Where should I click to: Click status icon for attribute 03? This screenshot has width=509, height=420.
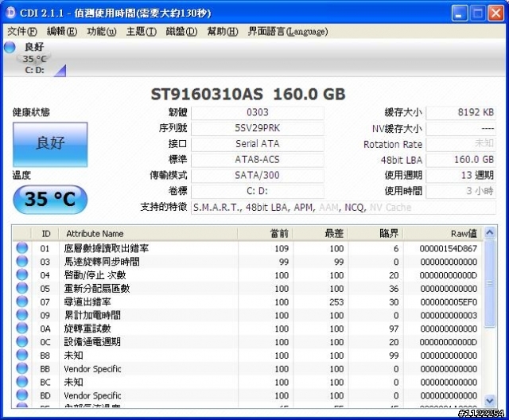pyautogui.click(x=22, y=261)
